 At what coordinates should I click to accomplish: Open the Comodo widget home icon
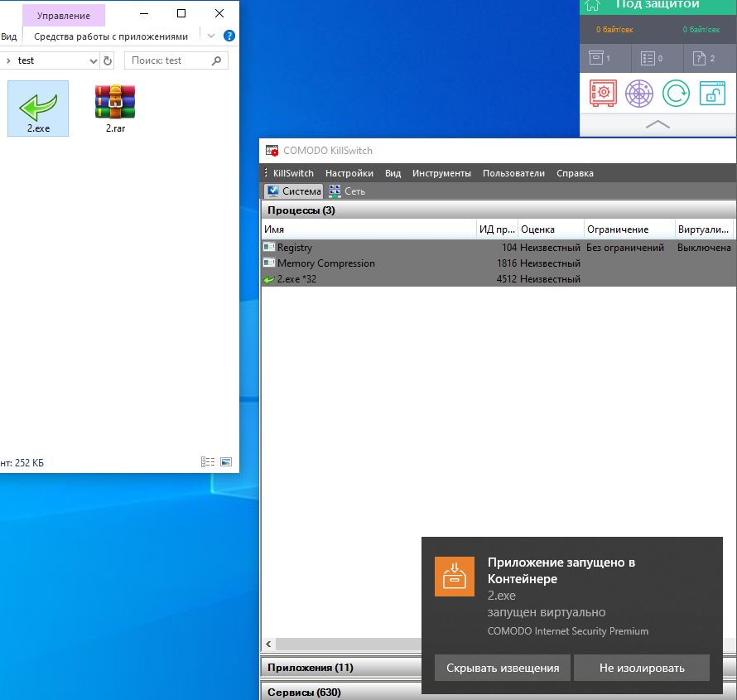(592, 6)
